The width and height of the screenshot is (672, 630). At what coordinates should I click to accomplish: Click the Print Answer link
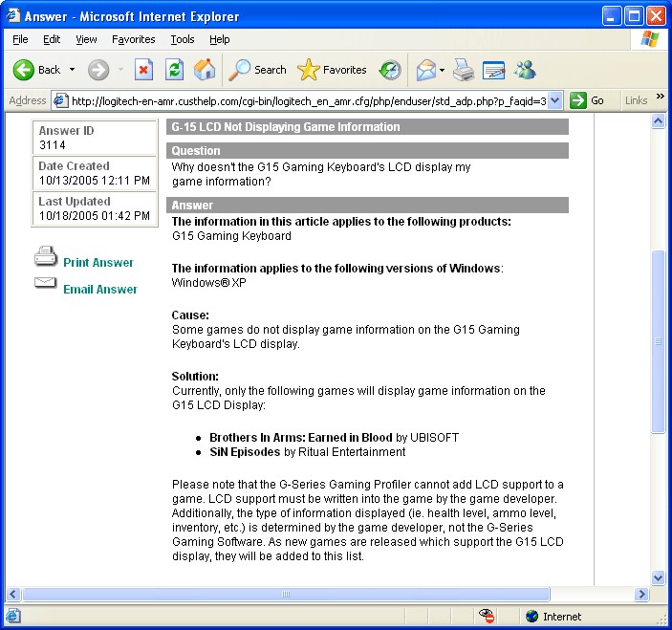click(x=98, y=263)
